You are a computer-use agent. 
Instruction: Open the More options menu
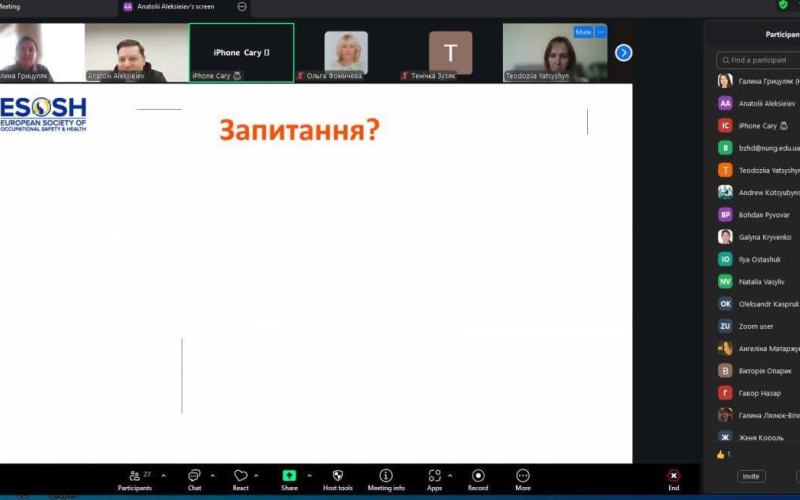pyautogui.click(x=523, y=476)
